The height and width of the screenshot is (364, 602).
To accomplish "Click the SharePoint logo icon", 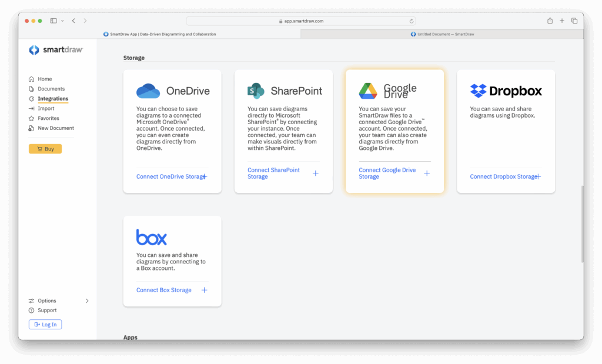I will coord(256,91).
